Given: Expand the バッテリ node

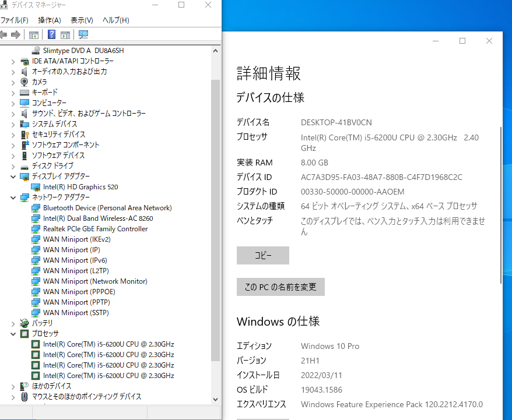Looking at the screenshot, I should coord(13,323).
